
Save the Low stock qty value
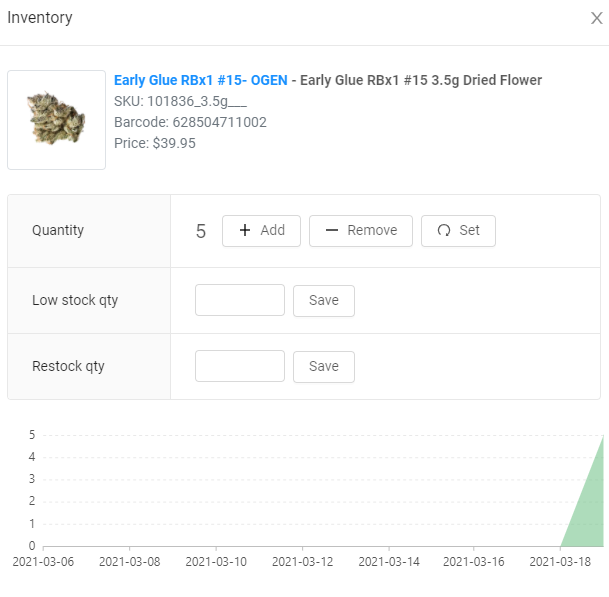point(323,300)
